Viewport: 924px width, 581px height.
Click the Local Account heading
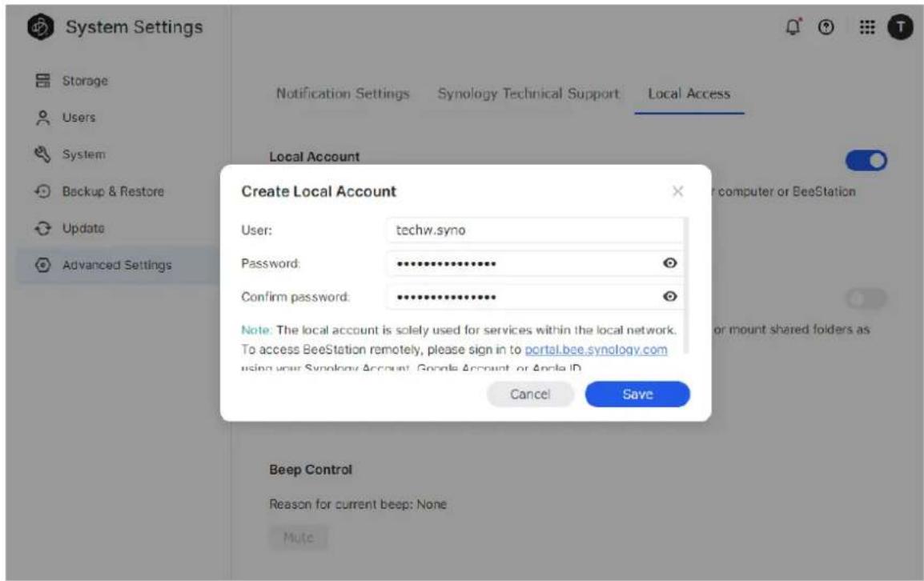pos(314,157)
